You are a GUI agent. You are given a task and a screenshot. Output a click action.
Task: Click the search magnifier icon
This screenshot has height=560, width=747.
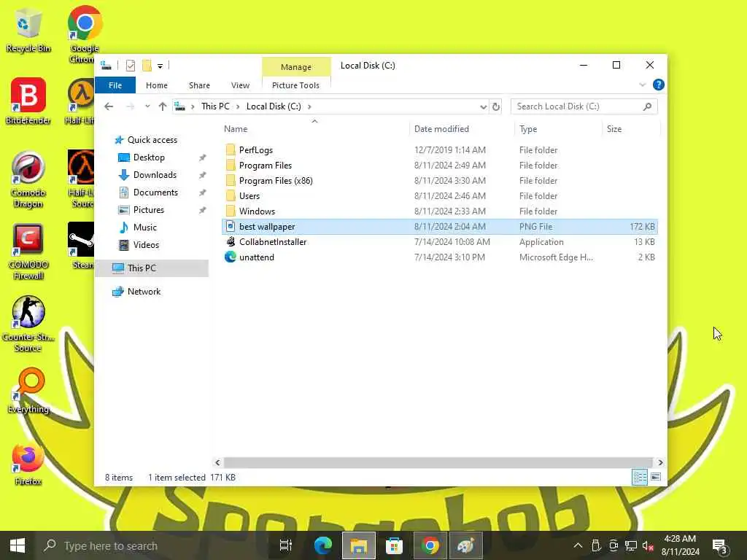click(x=647, y=106)
